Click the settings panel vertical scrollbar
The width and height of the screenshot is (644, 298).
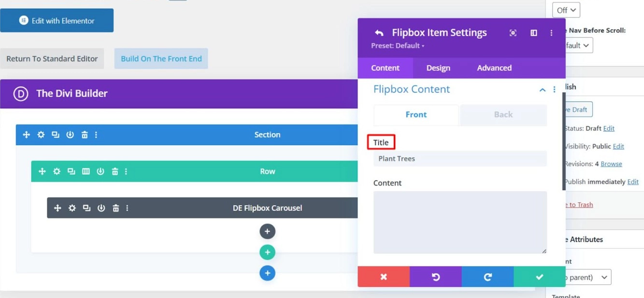(564, 140)
